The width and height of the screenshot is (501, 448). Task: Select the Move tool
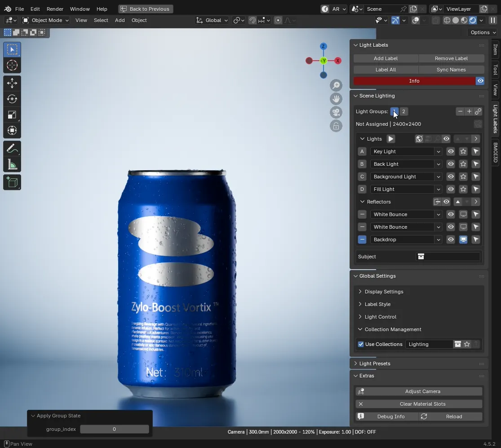coord(12,84)
